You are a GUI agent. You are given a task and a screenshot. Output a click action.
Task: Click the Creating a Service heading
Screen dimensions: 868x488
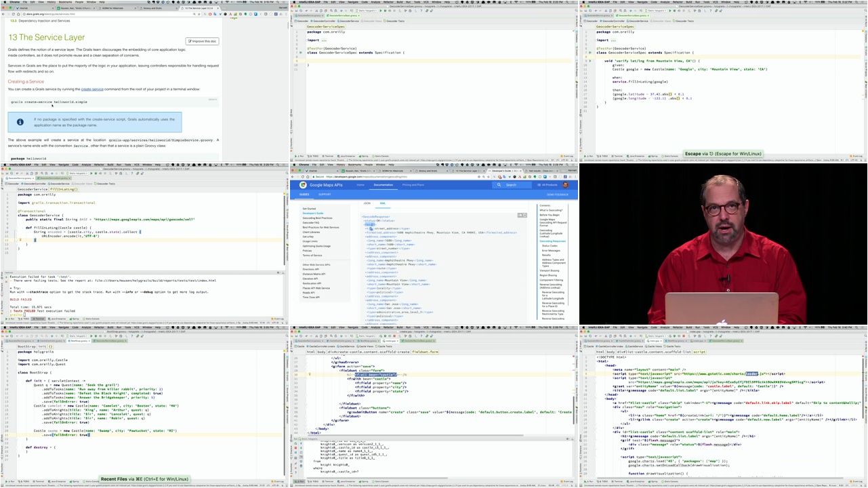(x=26, y=81)
